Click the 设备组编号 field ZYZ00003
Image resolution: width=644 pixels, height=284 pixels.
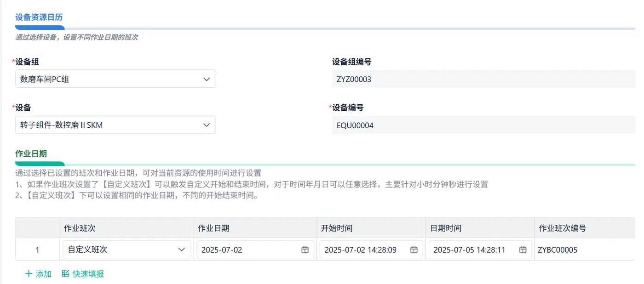tap(483, 79)
